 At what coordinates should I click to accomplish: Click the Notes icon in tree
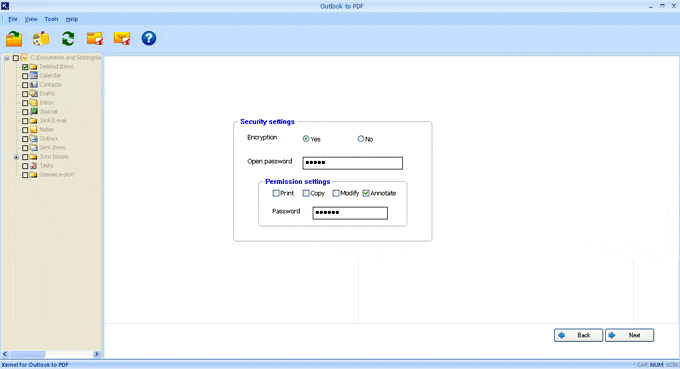(33, 130)
